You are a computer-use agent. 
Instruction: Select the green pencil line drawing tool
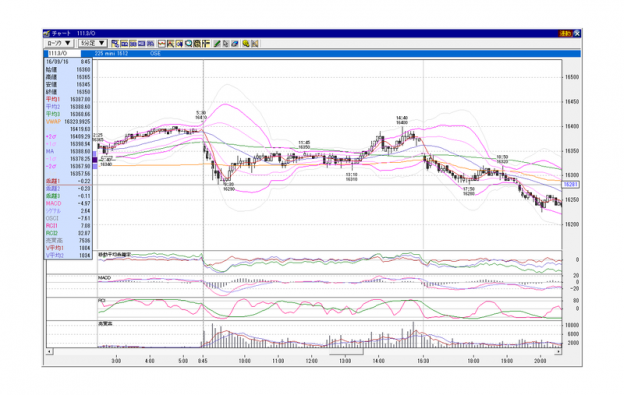click(x=217, y=43)
